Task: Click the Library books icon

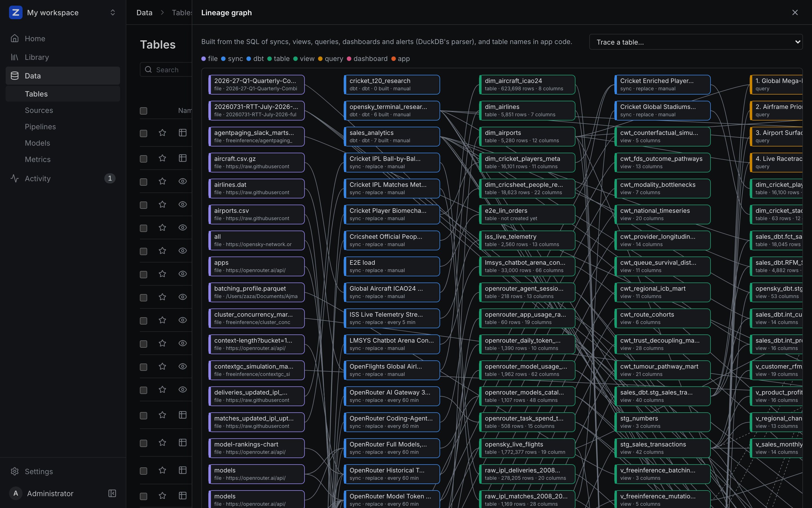Action: 14,57
